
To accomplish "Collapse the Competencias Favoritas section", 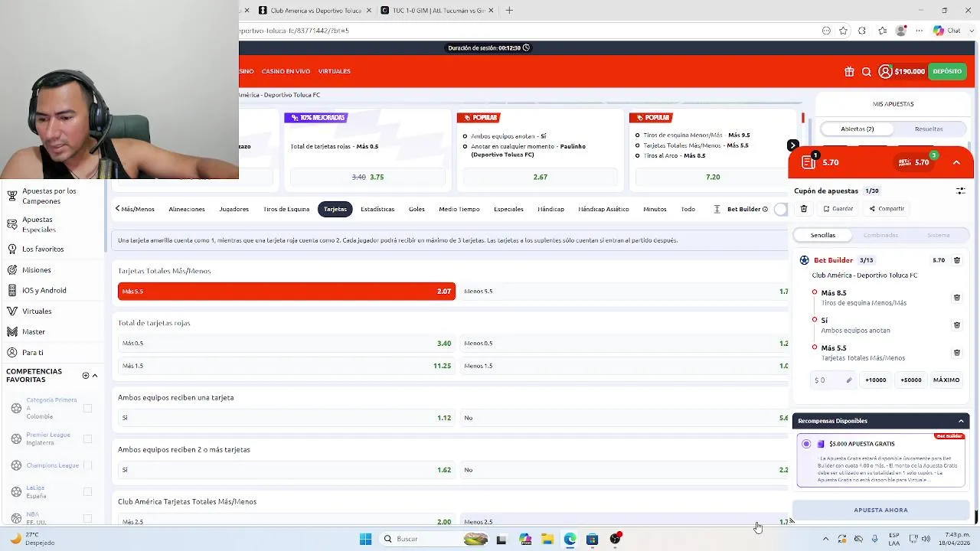I will click(95, 376).
